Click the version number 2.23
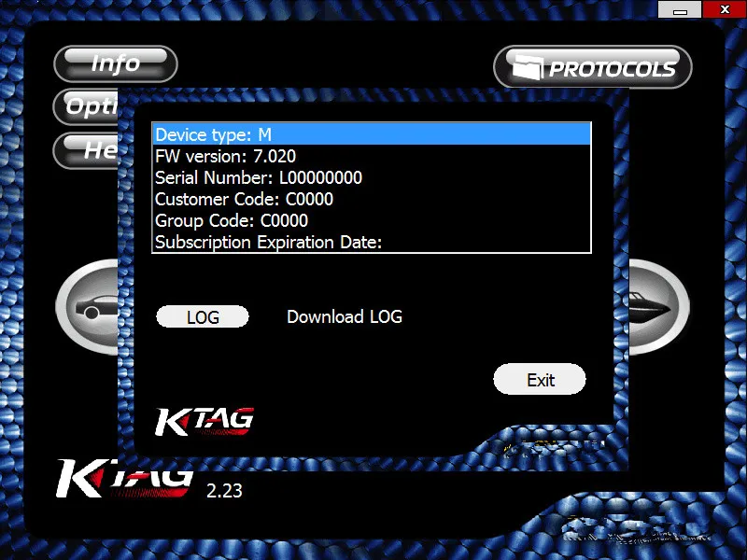747x560 pixels. point(224,491)
